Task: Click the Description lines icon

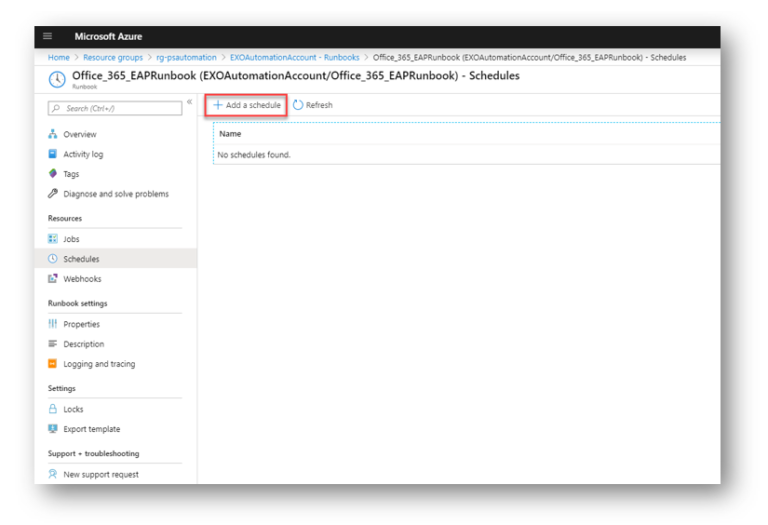Action: [x=52, y=343]
